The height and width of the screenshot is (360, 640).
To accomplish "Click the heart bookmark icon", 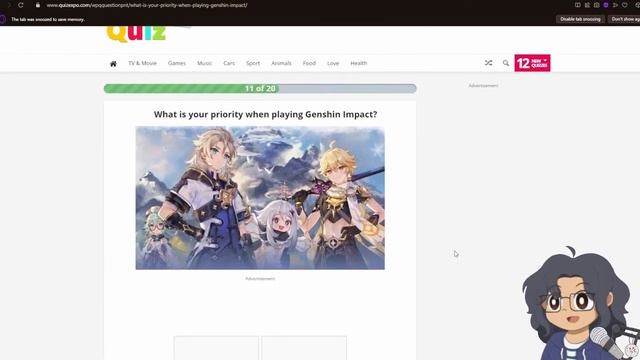I will 624,5.
